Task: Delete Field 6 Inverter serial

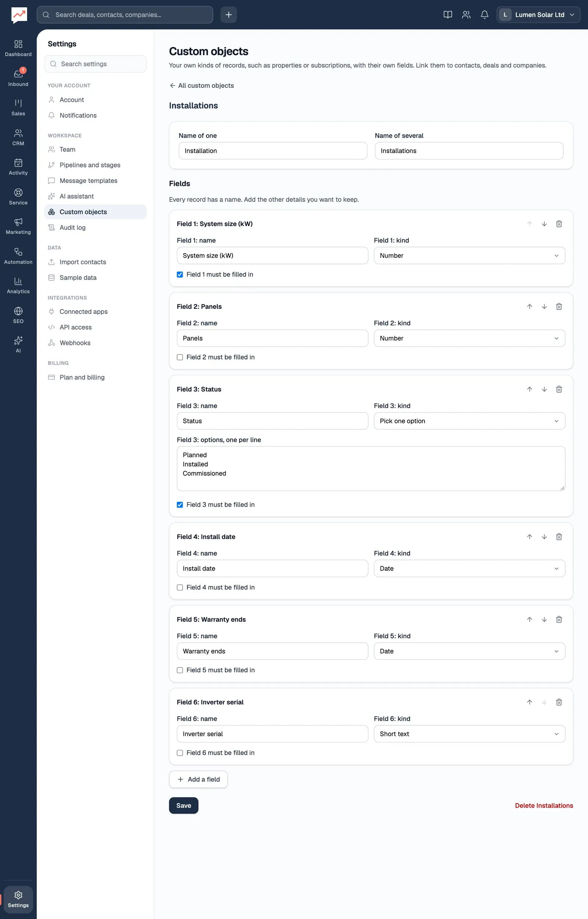Action: [559, 702]
